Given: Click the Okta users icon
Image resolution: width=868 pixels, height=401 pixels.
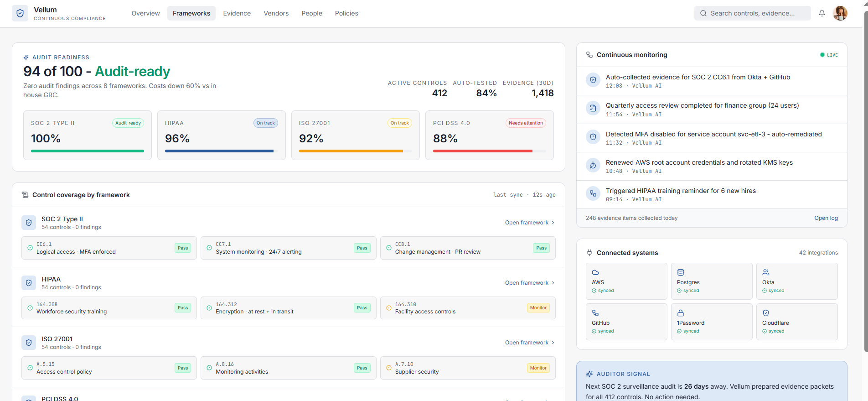Looking at the screenshot, I should [766, 272].
